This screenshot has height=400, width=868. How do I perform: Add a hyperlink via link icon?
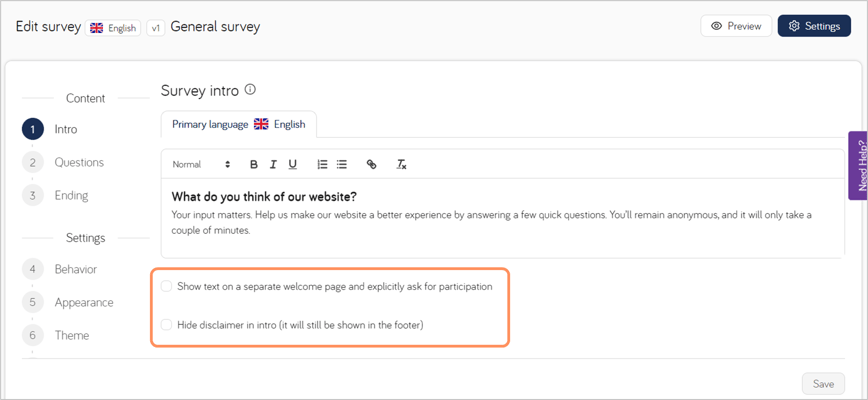pos(372,164)
